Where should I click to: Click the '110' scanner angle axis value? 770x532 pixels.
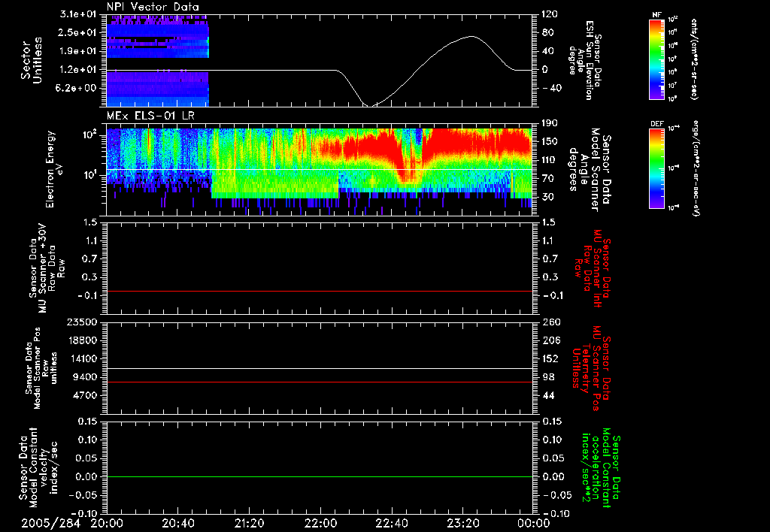550,160
